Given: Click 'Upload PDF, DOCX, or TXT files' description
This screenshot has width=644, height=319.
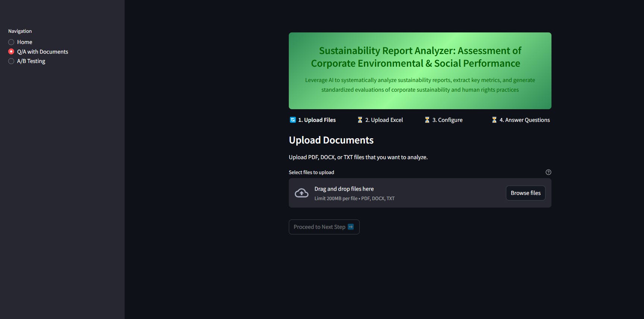Looking at the screenshot, I should (x=358, y=157).
